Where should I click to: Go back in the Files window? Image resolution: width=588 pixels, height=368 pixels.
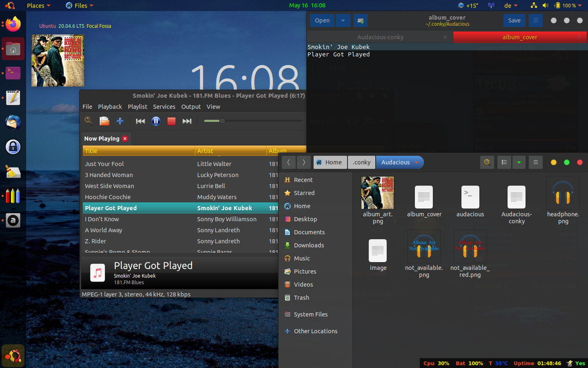[x=288, y=162]
